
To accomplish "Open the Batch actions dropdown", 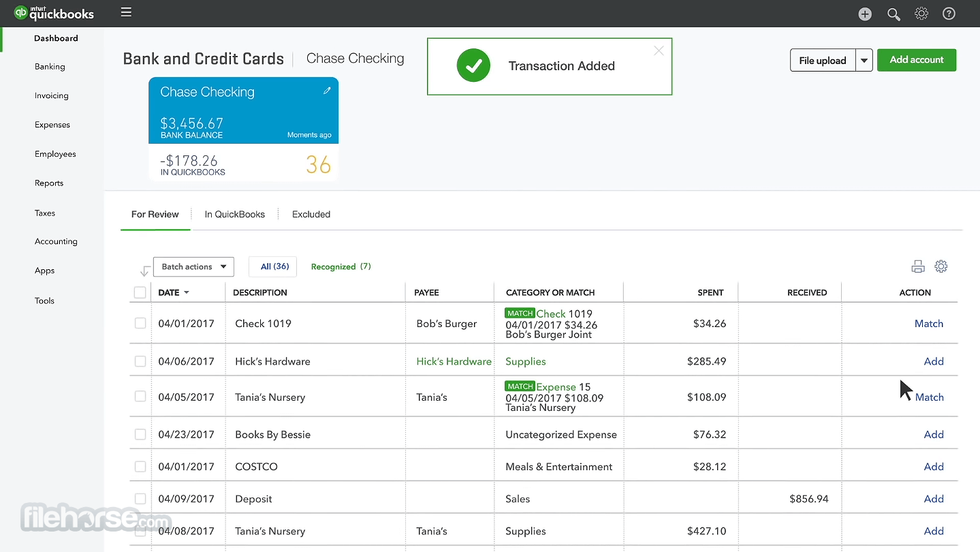I will (x=193, y=266).
